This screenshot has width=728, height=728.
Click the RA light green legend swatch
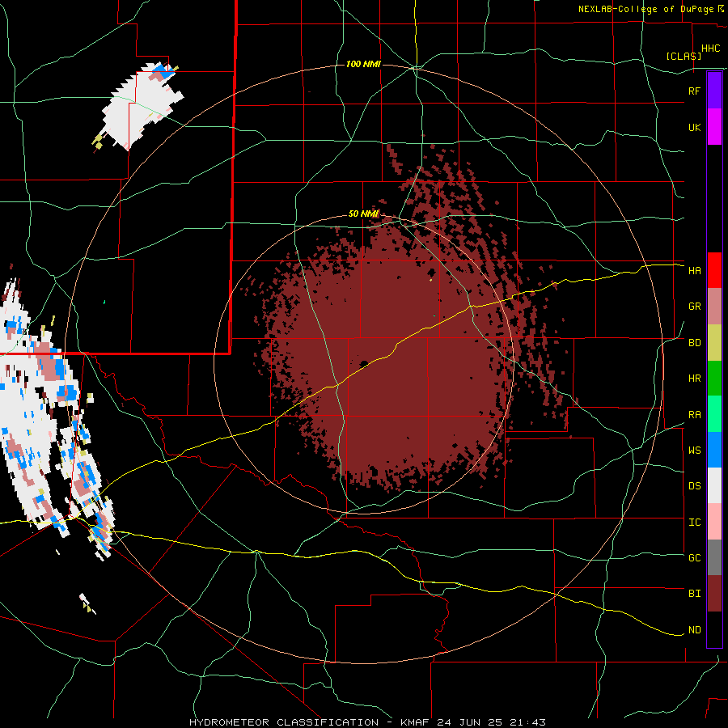(714, 414)
